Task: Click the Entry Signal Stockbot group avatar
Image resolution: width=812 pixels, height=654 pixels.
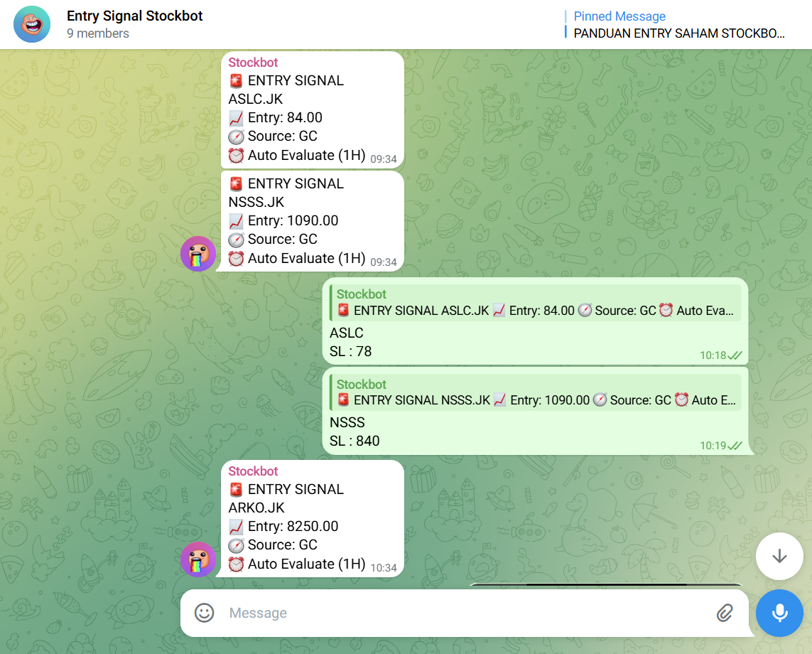Action: (32, 24)
